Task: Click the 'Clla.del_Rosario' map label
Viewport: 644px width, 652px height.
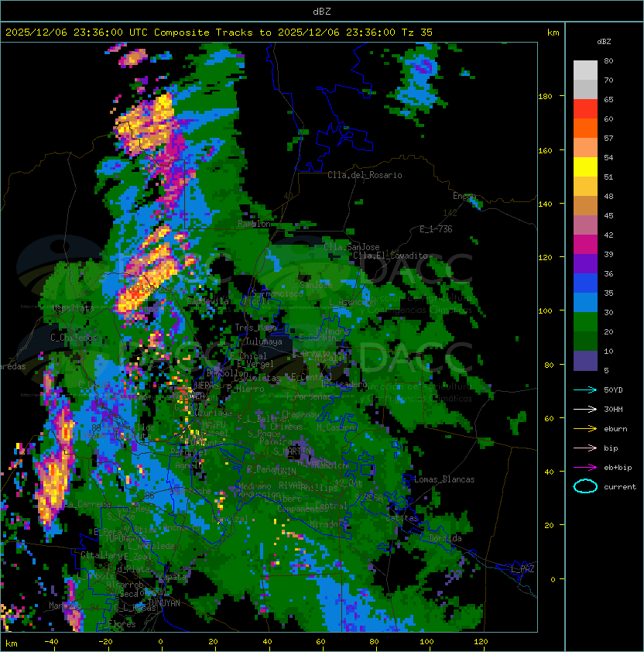Action: [365, 175]
